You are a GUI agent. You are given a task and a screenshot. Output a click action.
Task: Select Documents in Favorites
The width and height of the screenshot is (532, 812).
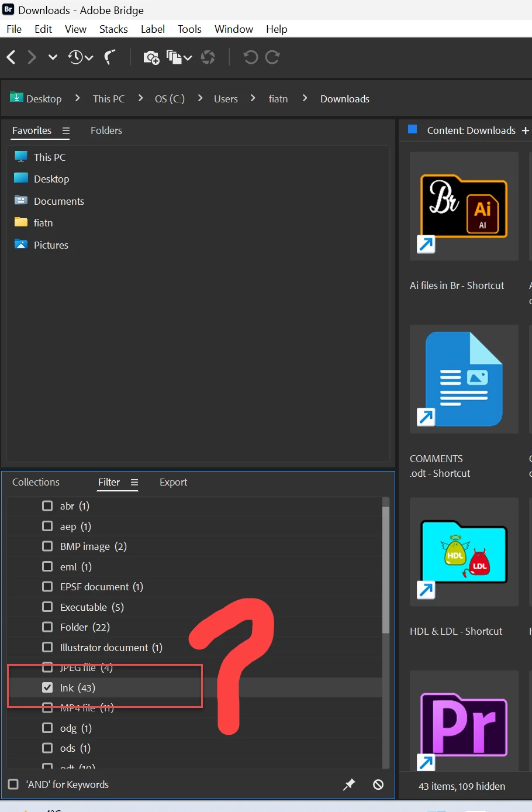(x=59, y=201)
